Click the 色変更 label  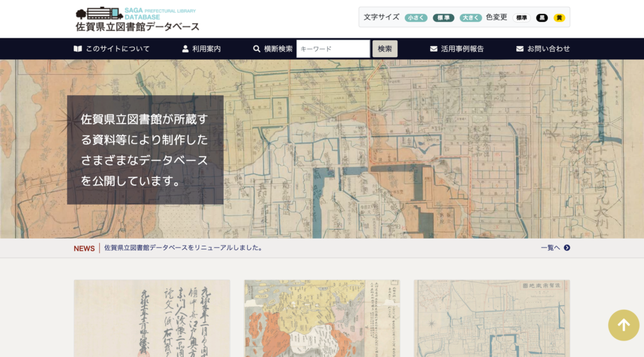click(x=497, y=17)
